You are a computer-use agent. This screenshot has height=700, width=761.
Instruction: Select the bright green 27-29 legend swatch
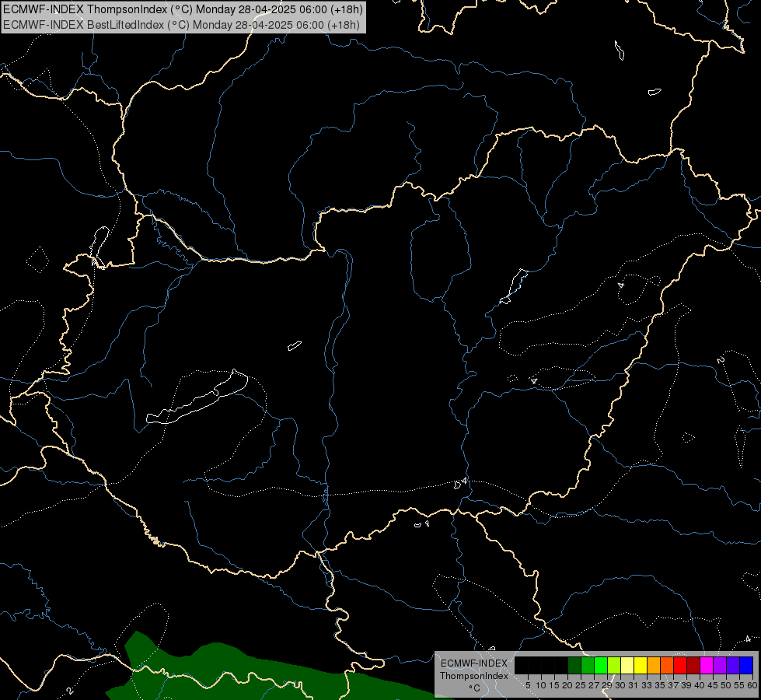(x=601, y=665)
